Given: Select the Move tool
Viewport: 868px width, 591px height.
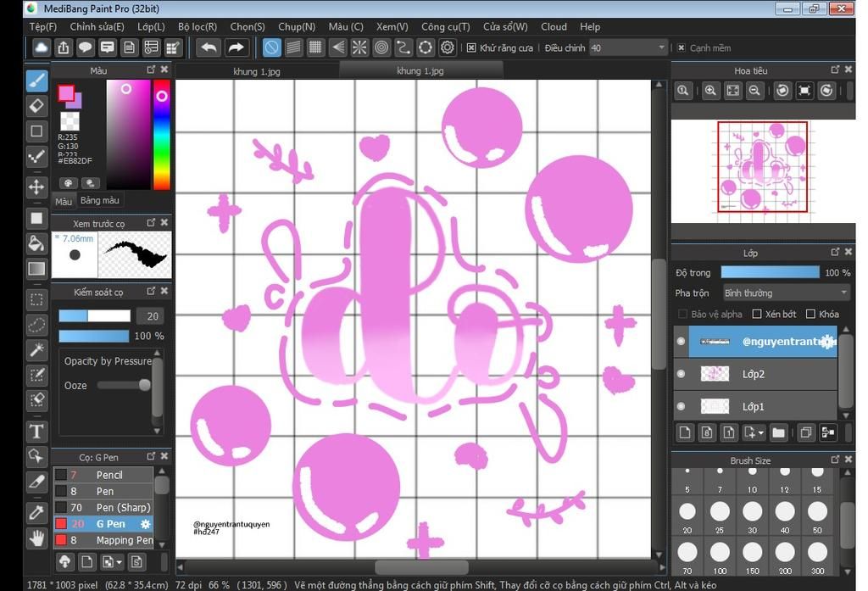Looking at the screenshot, I should tap(36, 187).
